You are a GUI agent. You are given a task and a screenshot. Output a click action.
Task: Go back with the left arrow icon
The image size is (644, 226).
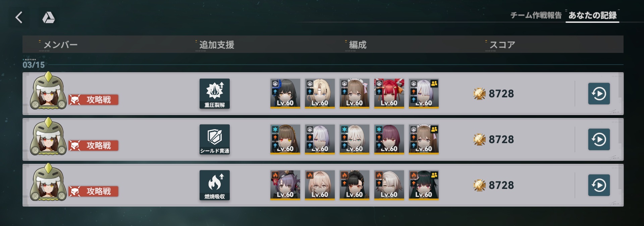click(19, 17)
